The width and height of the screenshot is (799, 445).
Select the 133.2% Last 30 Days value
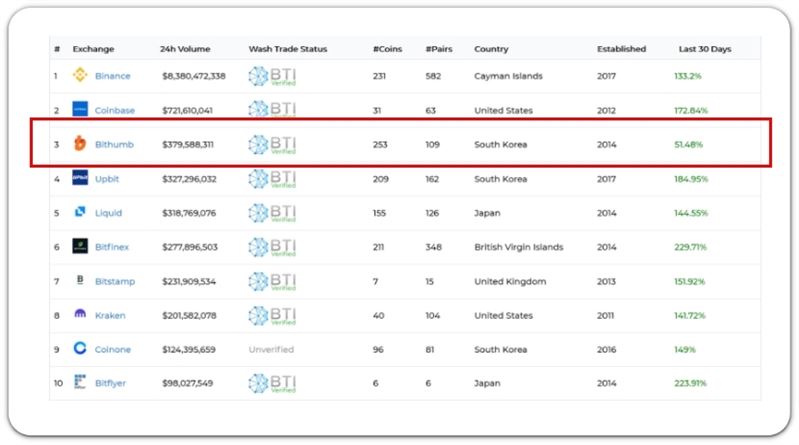coord(687,76)
